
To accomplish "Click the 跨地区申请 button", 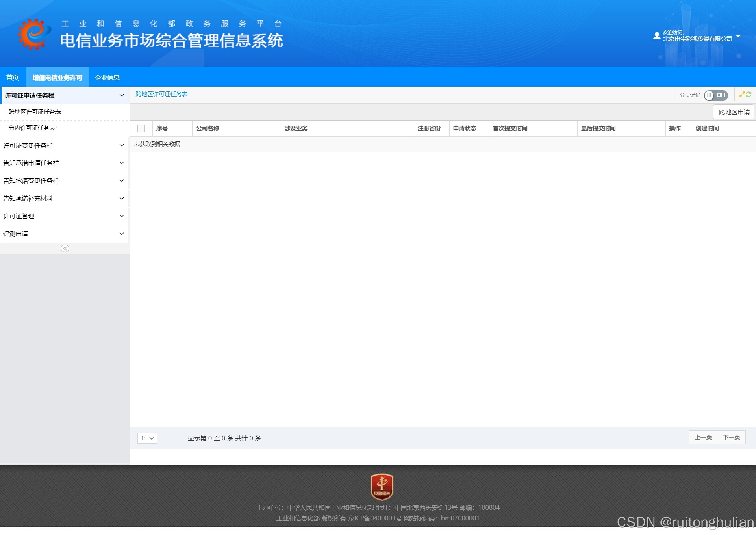I will pos(734,112).
